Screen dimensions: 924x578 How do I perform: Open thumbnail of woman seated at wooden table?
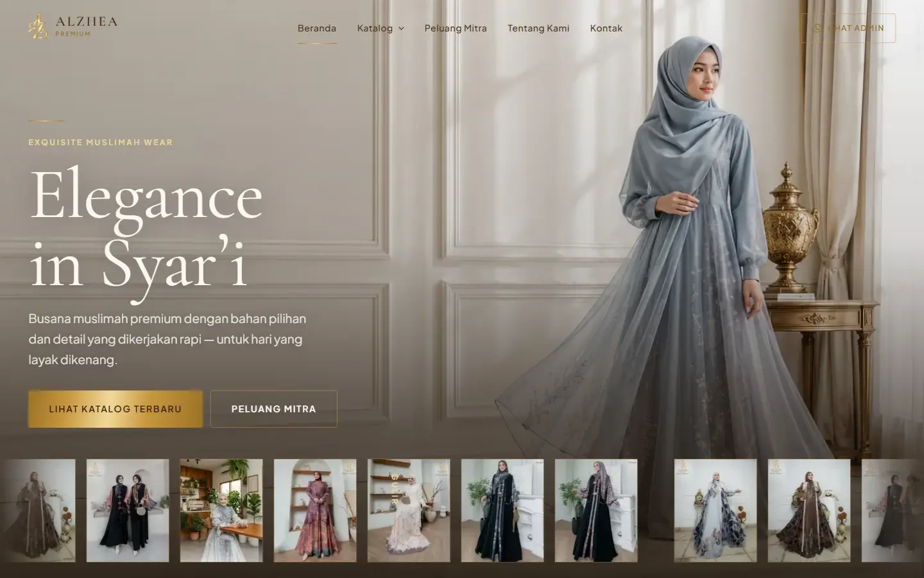(x=221, y=511)
